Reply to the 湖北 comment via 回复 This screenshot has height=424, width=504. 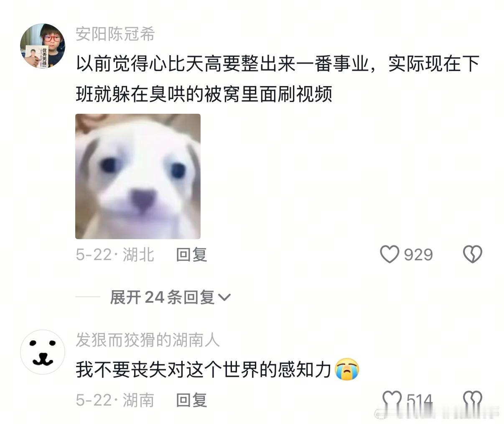point(191,254)
